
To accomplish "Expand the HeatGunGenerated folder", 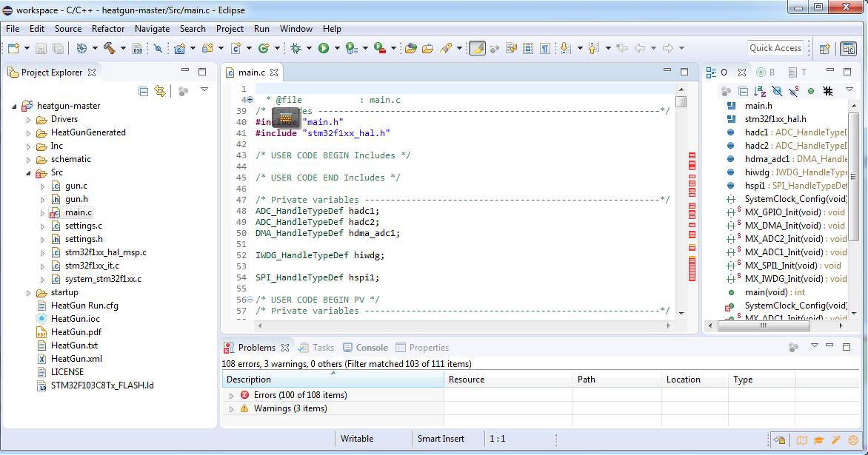I will click(28, 132).
